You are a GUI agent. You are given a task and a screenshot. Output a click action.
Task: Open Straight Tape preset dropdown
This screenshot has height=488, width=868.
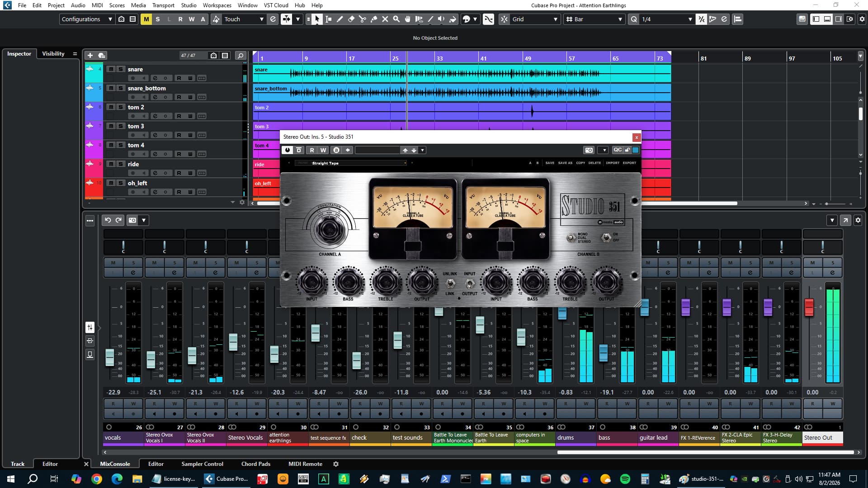pos(351,163)
